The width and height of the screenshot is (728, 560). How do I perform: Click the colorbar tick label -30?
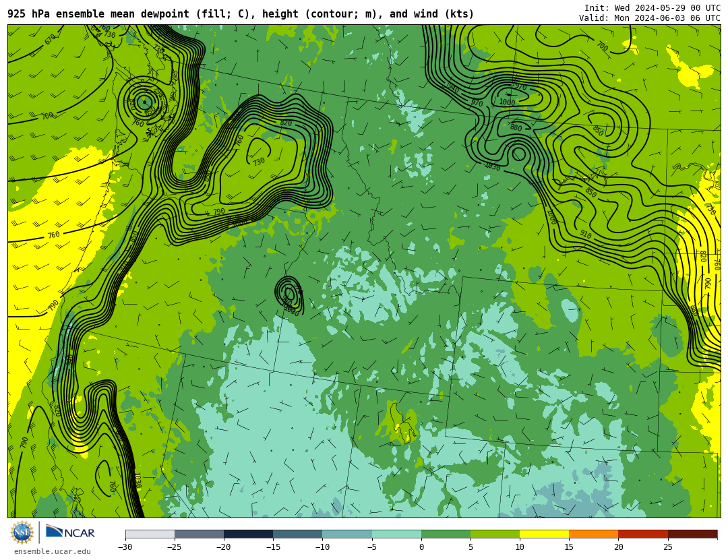(x=125, y=547)
